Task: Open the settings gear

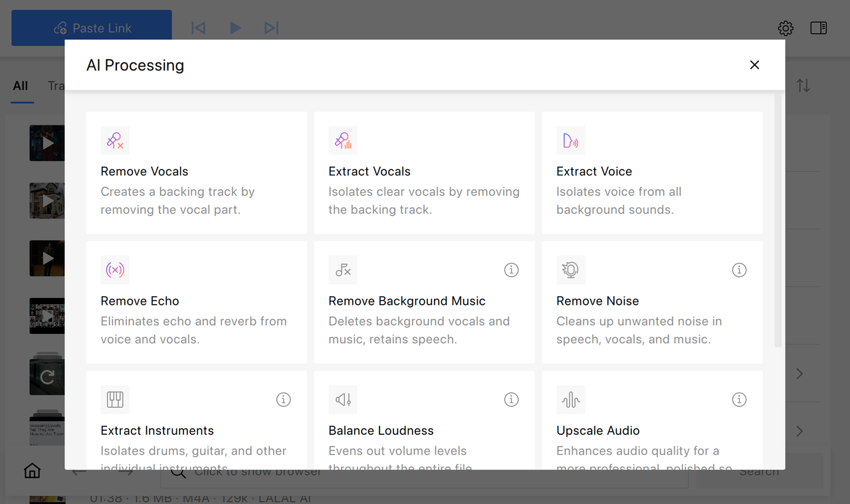Action: click(x=786, y=29)
